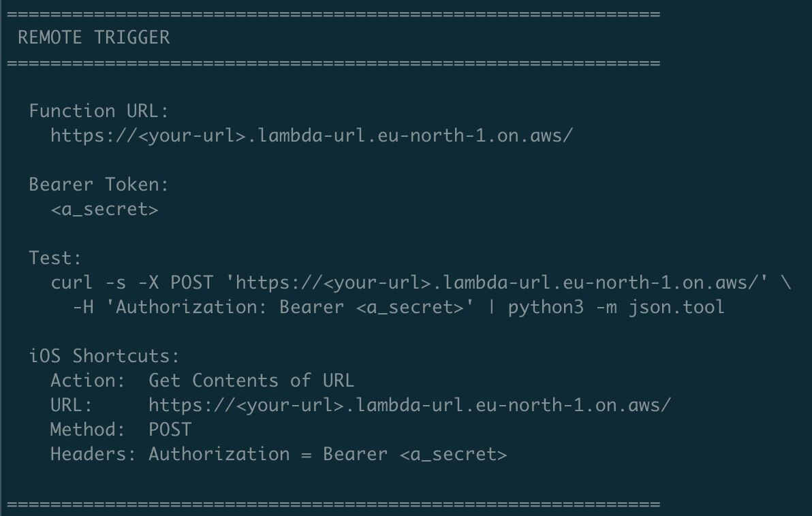Click the POST value beside Method
The width and height of the screenshot is (812, 516).
170,430
